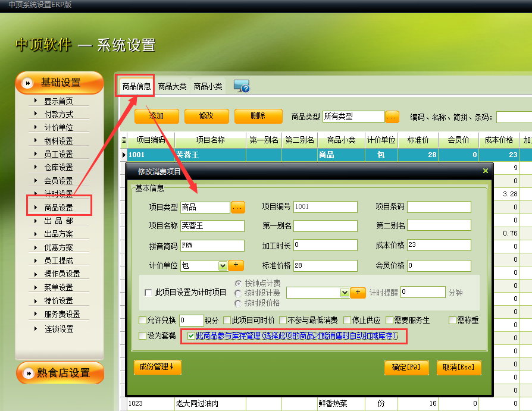This screenshot has width=532, height=411.
Task: Open 服务费设置 in sidebar
Action: click(62, 314)
